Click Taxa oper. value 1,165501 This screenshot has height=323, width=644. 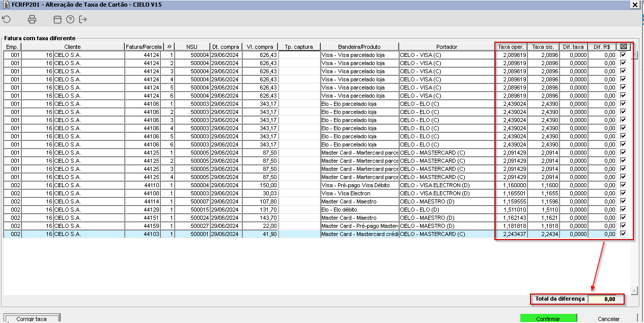[511, 193]
